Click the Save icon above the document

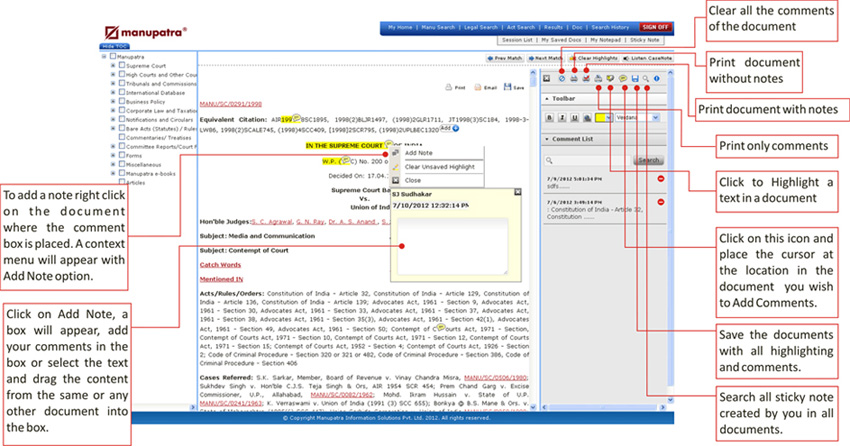(x=514, y=87)
